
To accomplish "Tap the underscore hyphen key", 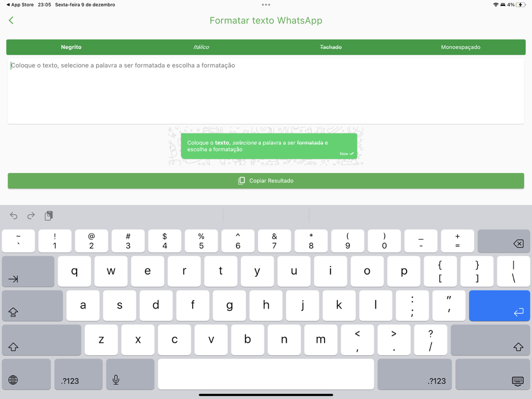I will (421, 241).
